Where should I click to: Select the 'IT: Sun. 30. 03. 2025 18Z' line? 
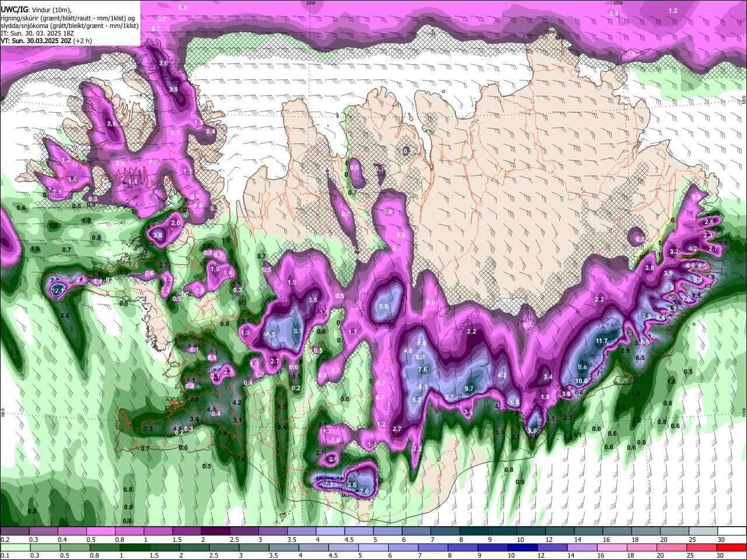[x=37, y=34]
